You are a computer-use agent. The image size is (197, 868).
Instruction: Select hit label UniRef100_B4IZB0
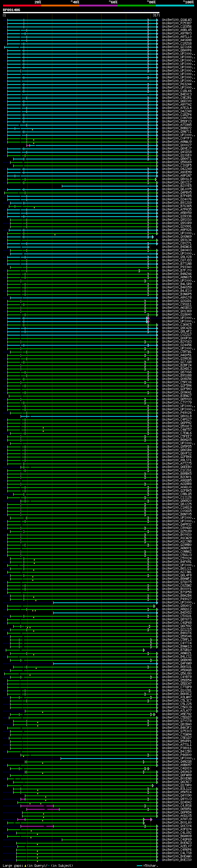tap(177, 751)
